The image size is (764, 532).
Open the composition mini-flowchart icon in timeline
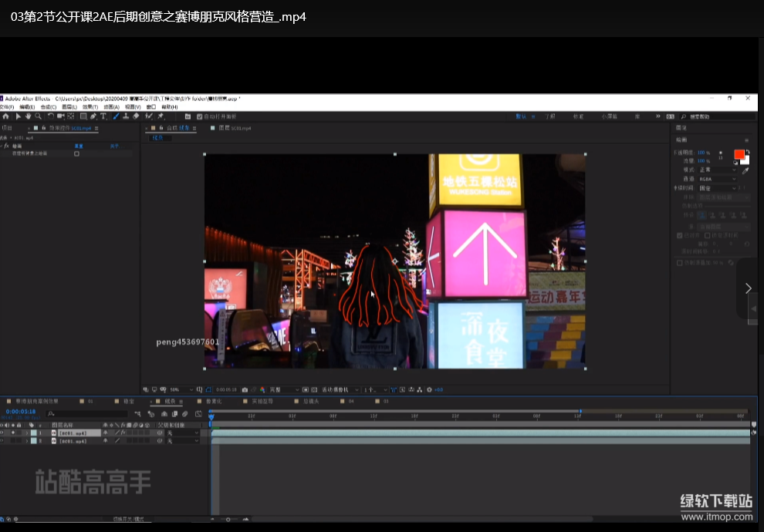tap(138, 414)
